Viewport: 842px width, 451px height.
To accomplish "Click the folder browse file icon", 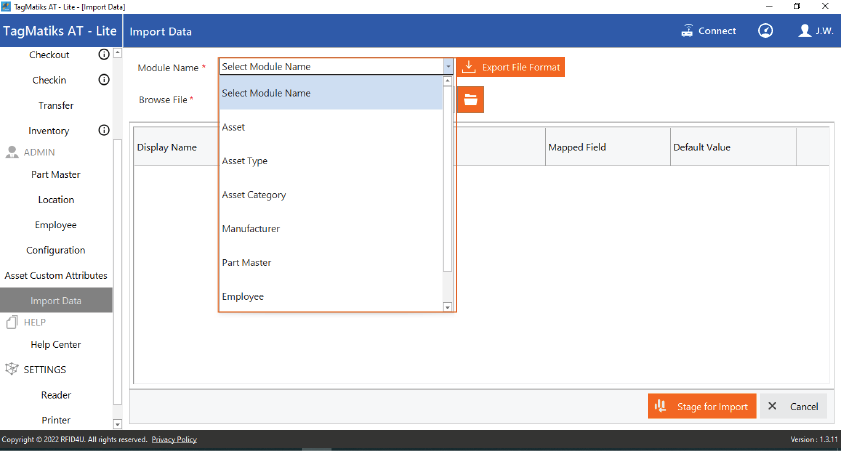I will coord(470,99).
